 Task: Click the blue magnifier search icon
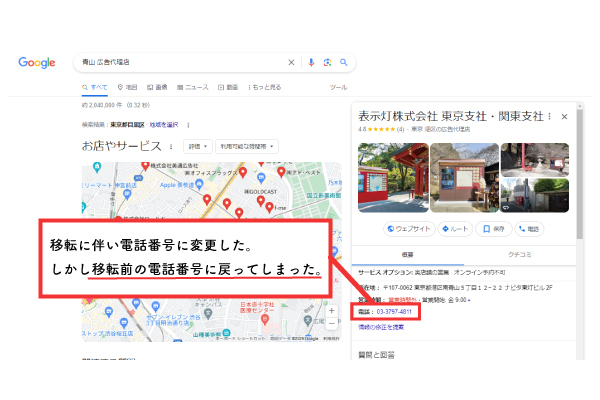coord(344,62)
